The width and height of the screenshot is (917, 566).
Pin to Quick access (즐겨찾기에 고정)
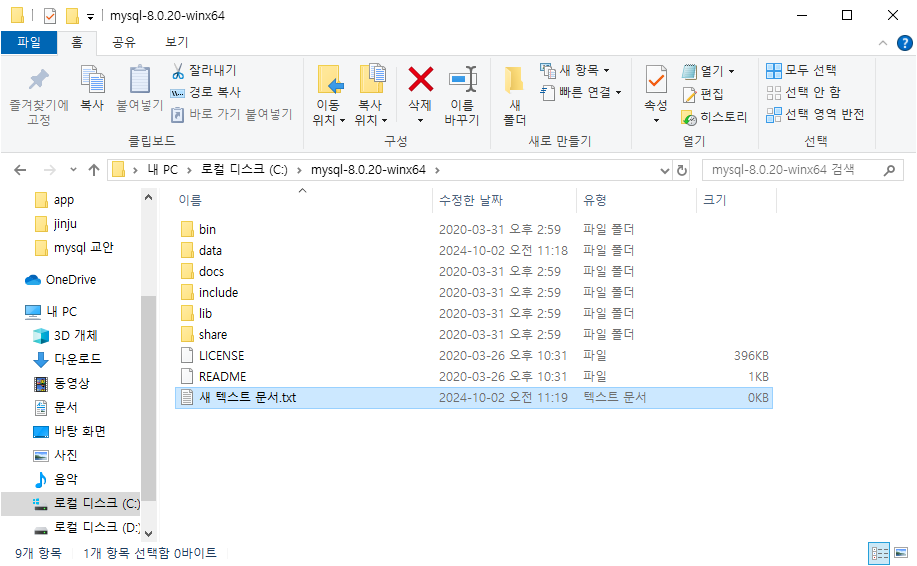[39, 96]
